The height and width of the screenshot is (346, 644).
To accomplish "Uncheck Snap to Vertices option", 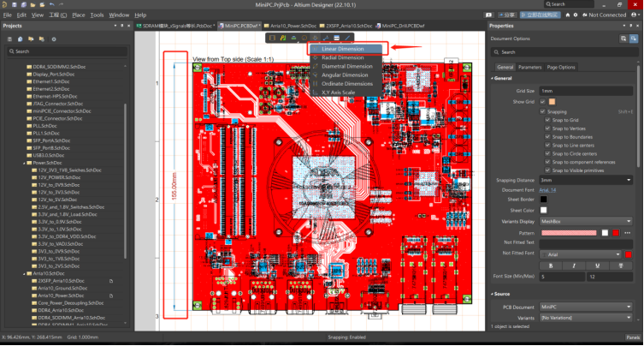I will [x=547, y=128].
